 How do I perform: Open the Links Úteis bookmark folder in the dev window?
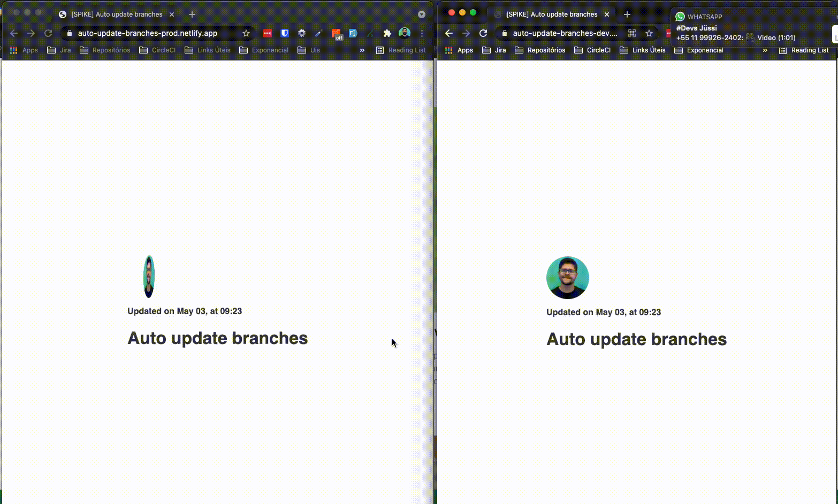[x=643, y=50]
